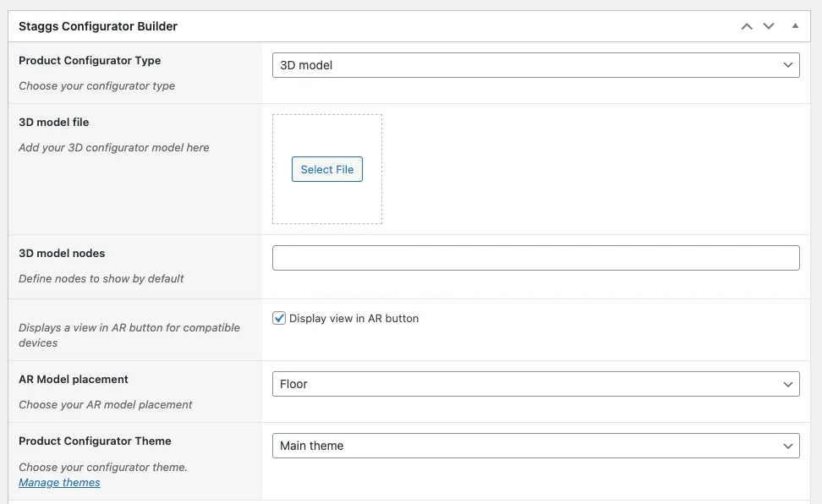Open the Manage themes link
Image resolution: width=822 pixels, height=504 pixels.
tap(59, 482)
